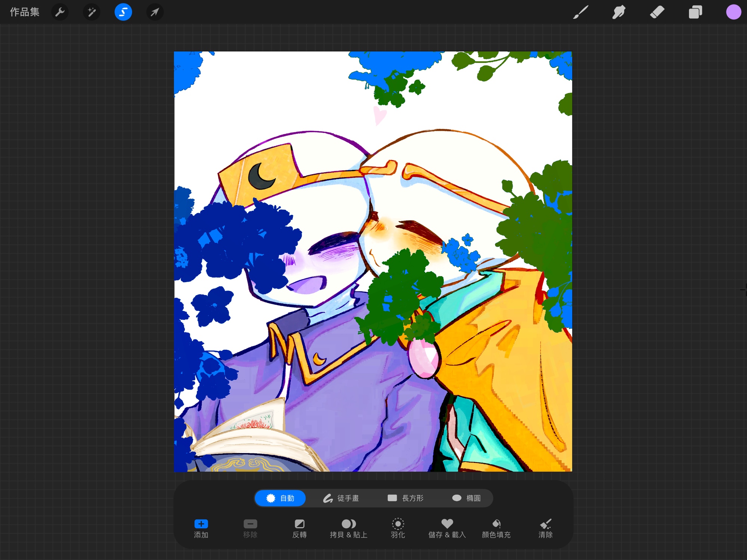Tap 拷貝 & 貼上 button
The image size is (747, 560).
pos(348,528)
